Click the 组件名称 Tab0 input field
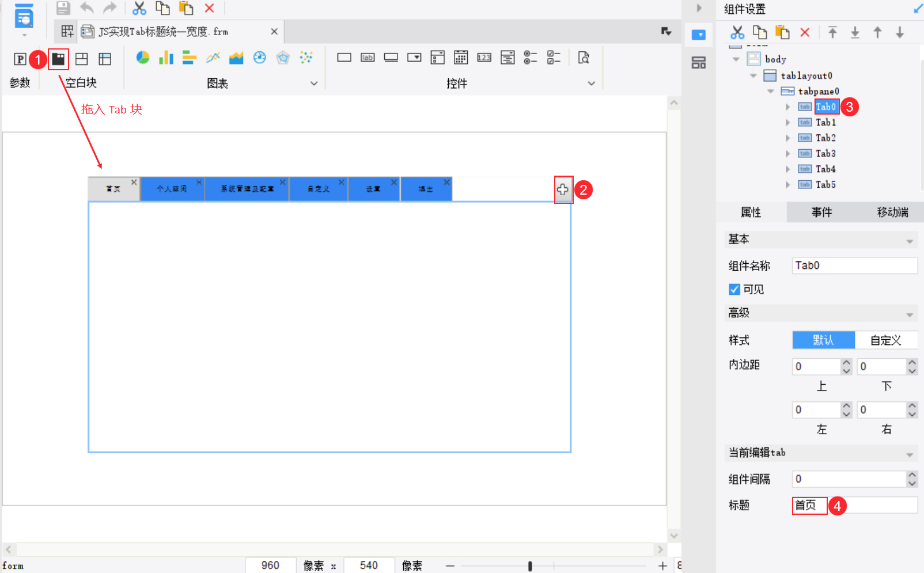Viewport: 924px width, 573px height. [855, 265]
